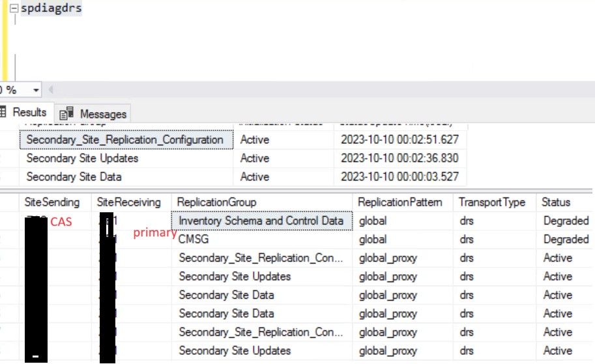Viewport: 595px width, 364px height.
Task: Select global pattern cell in Inventory Schema row
Action: point(403,221)
